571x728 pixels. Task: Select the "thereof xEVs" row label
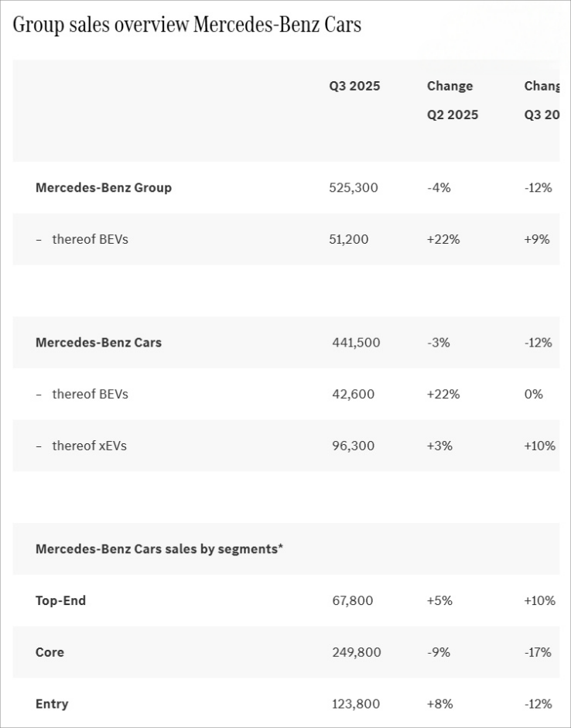[x=89, y=446]
